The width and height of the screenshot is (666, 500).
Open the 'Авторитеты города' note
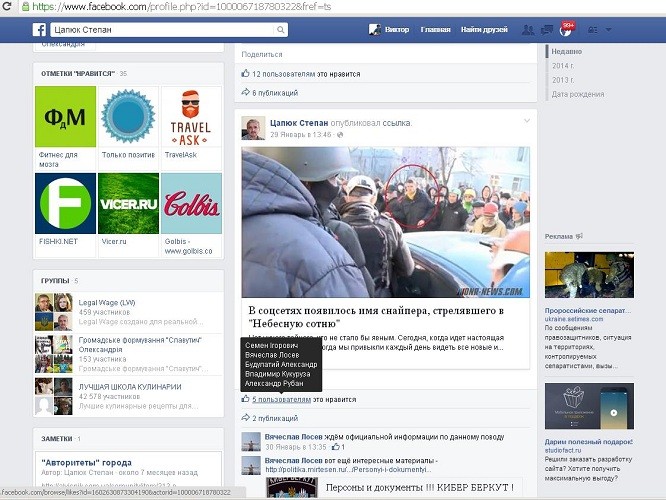[88, 463]
